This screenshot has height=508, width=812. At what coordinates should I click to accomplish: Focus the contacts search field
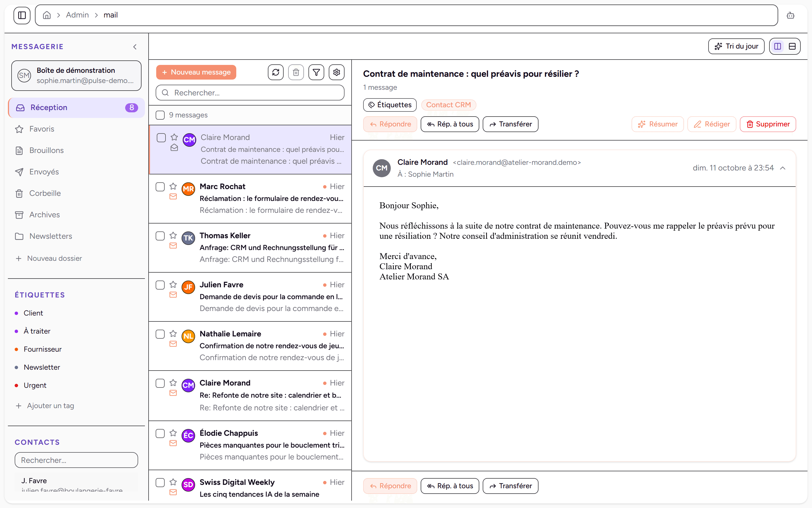76,460
